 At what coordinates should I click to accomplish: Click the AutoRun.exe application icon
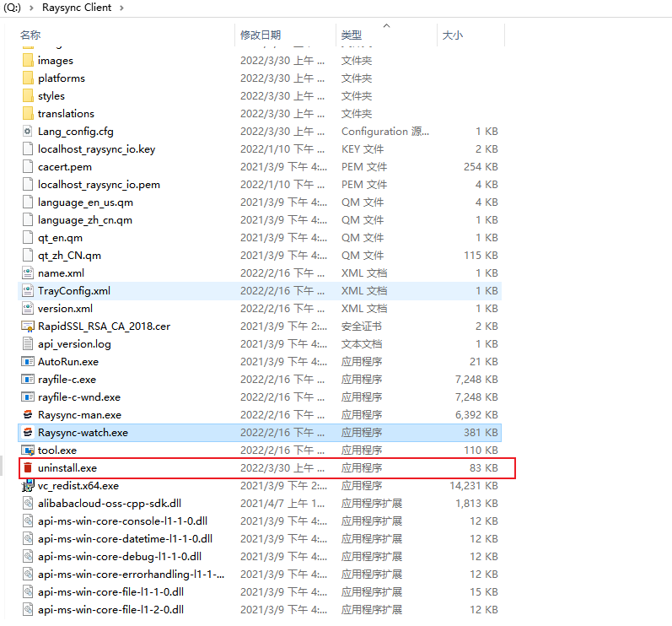pyautogui.click(x=28, y=361)
